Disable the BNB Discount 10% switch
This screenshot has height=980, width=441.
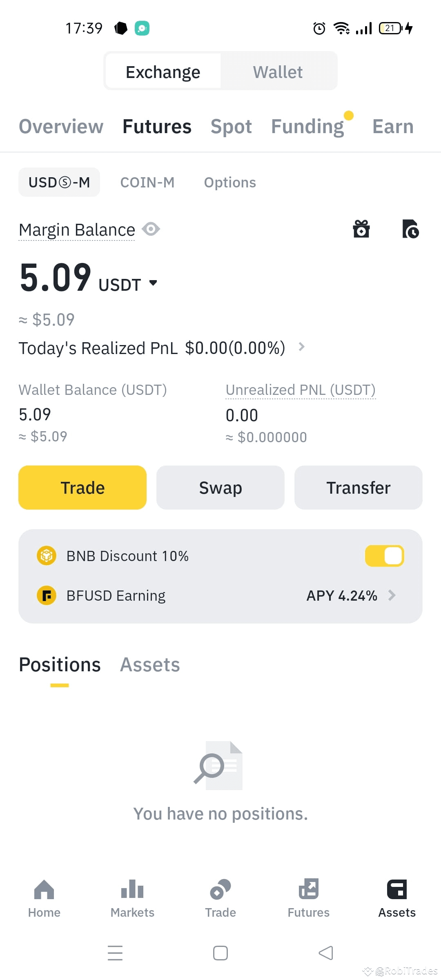click(x=384, y=556)
